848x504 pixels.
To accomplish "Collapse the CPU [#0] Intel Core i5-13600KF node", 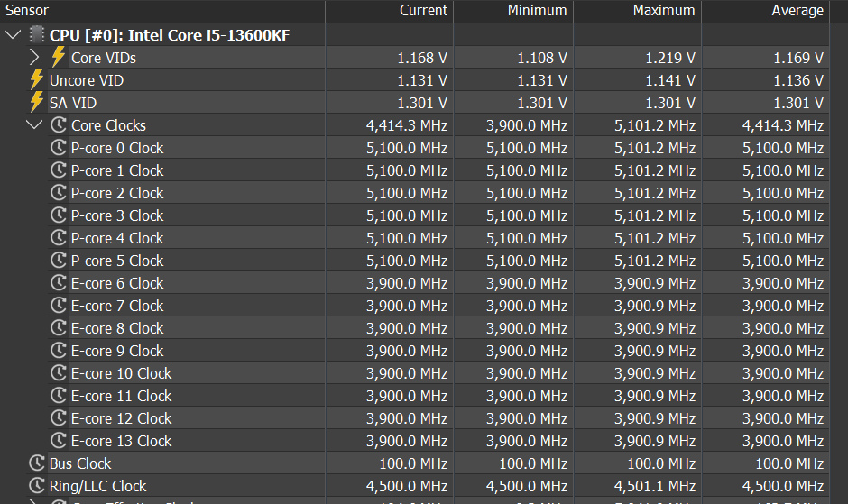I will point(13,35).
